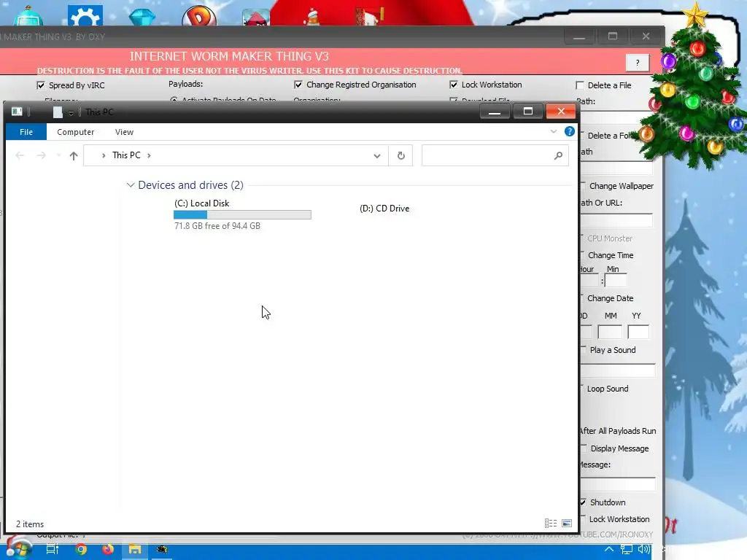Toggle top Lock Workstation checkbox

(x=454, y=85)
